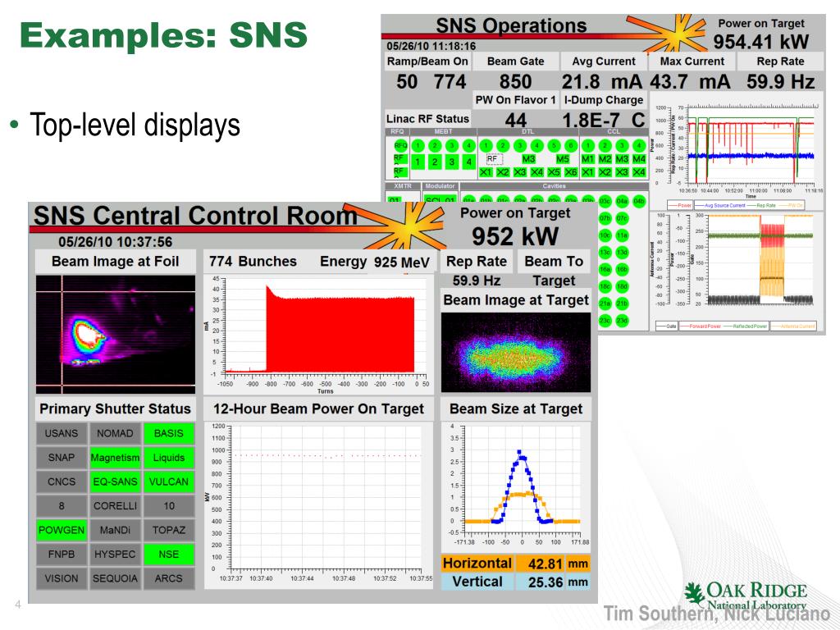Viewport: 840px width, 630px height.
Task: Click the CCL M4 modulator indicator
Action: tap(639, 159)
